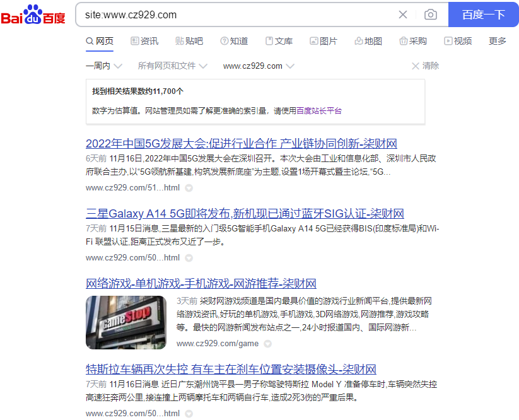Expand arrow next to first result URL
519x420 pixels.
point(189,188)
